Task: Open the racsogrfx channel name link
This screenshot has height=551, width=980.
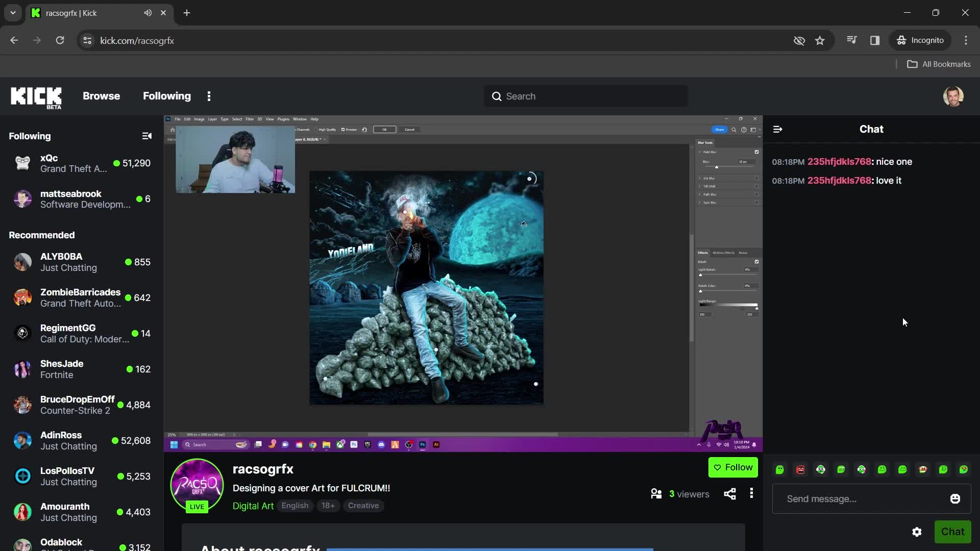Action: point(263,469)
